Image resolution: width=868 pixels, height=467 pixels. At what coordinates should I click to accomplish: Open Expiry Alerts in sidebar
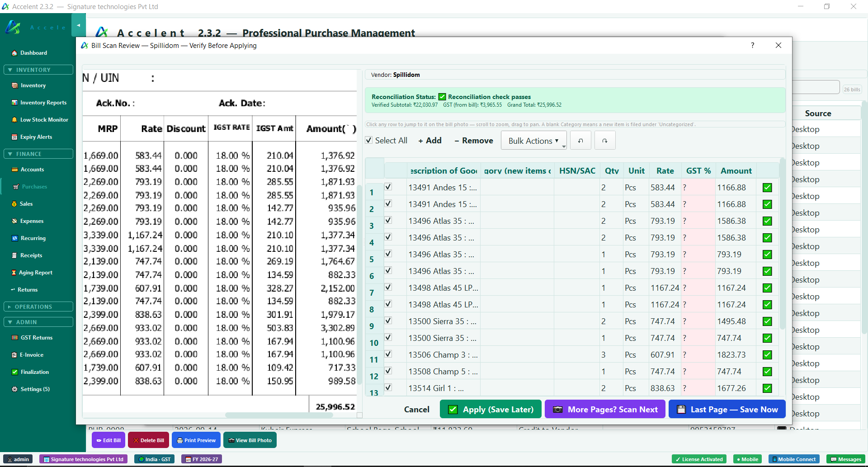coord(36,137)
